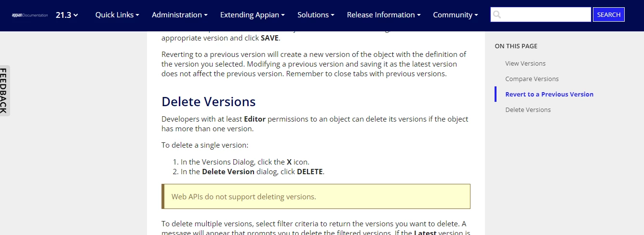Click the Appian Documentation logo

tap(30, 15)
